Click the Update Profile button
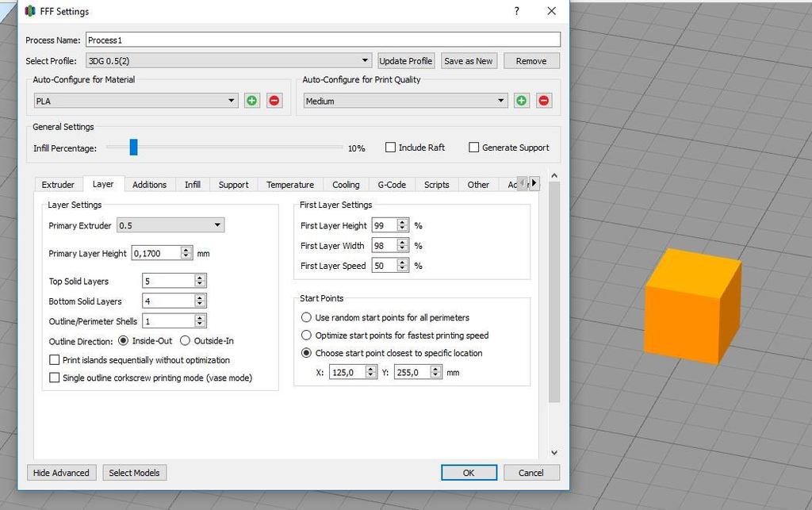The image size is (812, 510). coord(405,60)
